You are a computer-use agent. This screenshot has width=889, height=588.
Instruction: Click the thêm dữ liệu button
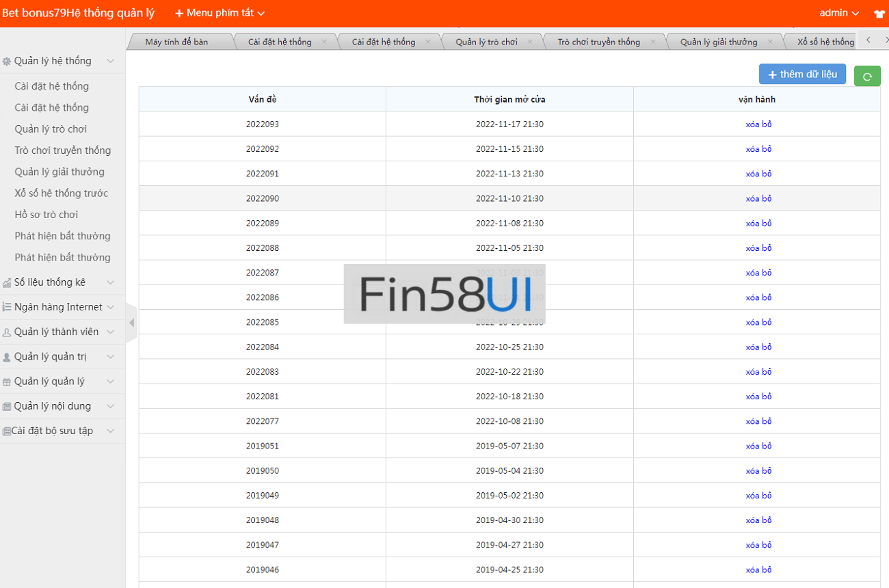(x=802, y=74)
